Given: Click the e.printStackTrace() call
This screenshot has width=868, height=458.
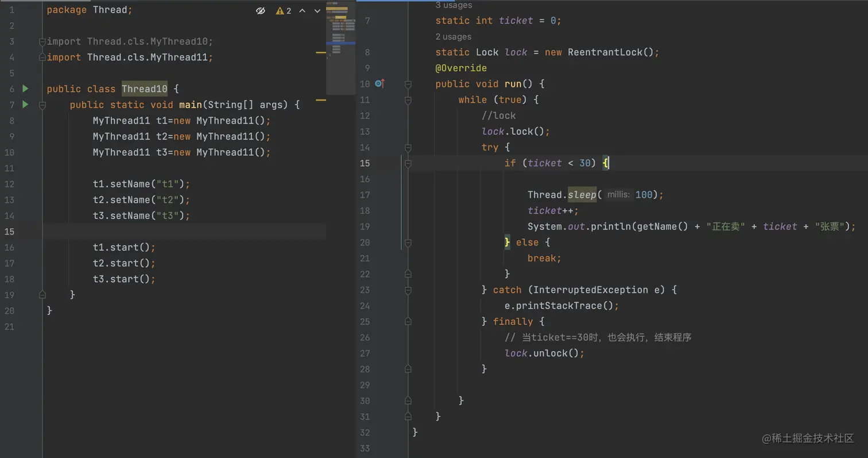Looking at the screenshot, I should (561, 306).
